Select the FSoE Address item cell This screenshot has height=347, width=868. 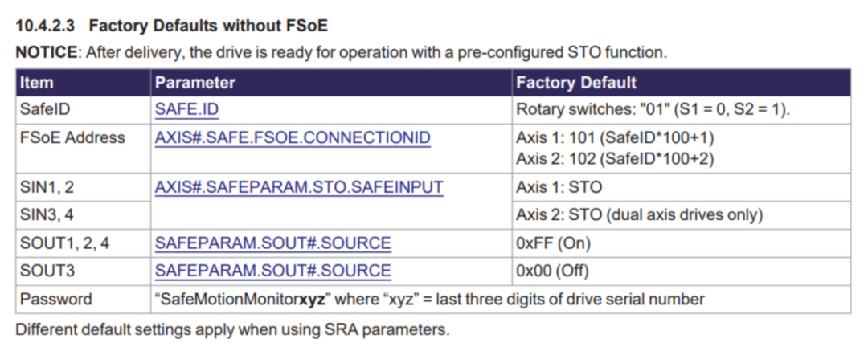click(x=83, y=149)
